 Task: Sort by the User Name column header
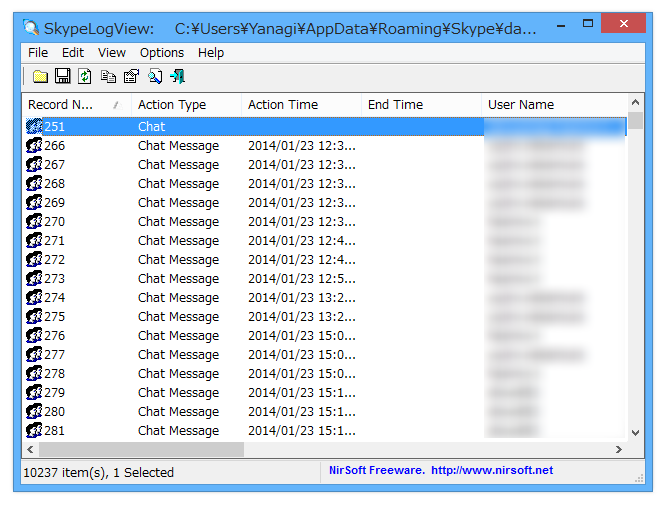point(554,105)
